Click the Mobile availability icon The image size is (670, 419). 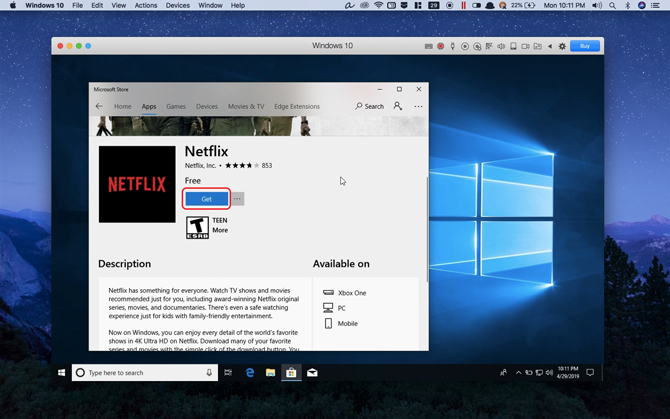tap(328, 323)
